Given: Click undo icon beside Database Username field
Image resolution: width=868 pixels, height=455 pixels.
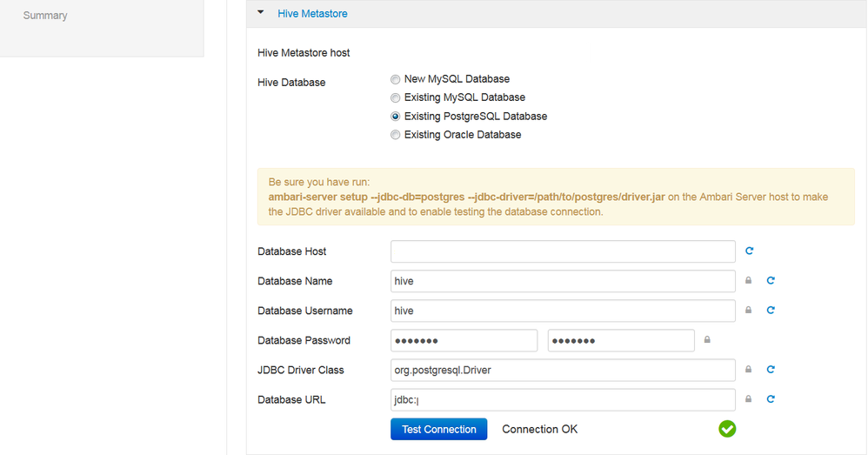Looking at the screenshot, I should (771, 311).
